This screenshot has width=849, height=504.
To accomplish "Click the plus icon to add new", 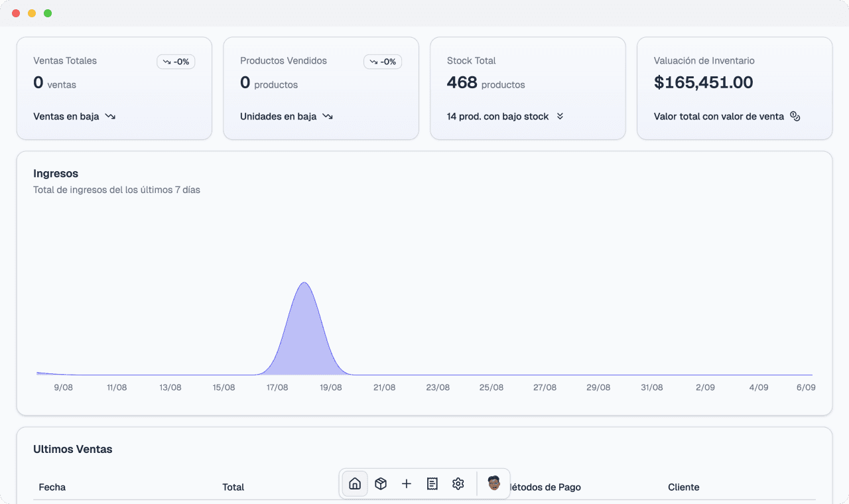I will tap(407, 483).
